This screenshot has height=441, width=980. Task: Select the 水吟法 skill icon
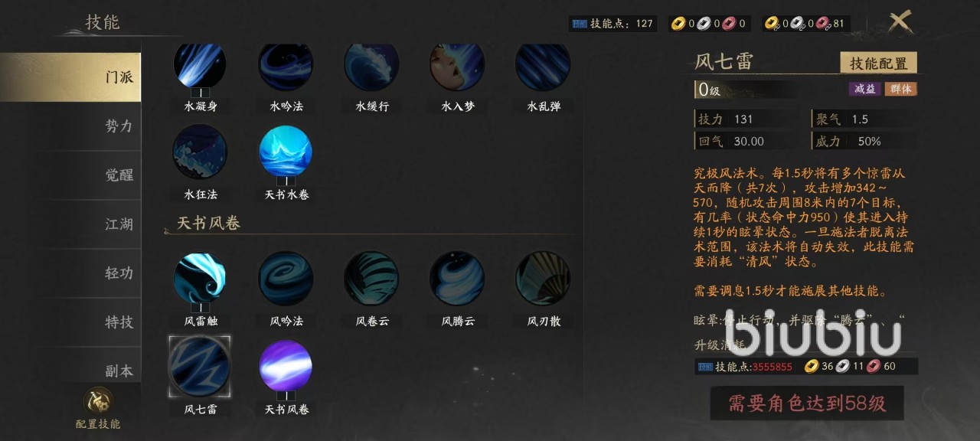click(x=286, y=66)
